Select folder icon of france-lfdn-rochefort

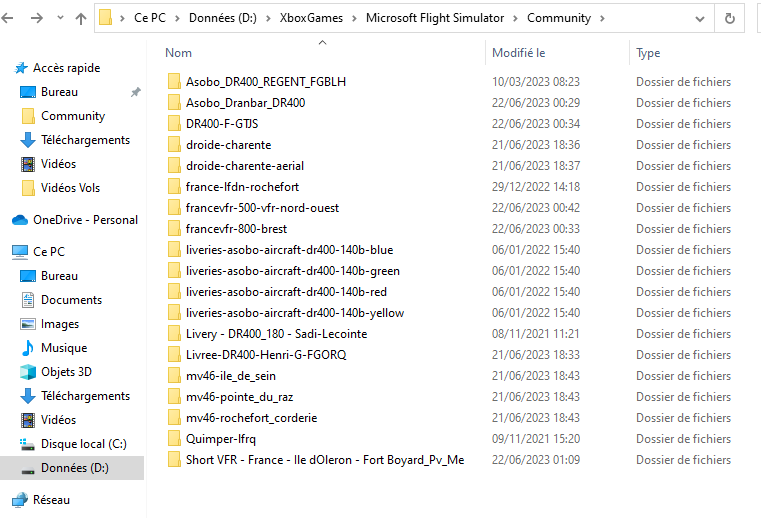[x=174, y=186]
